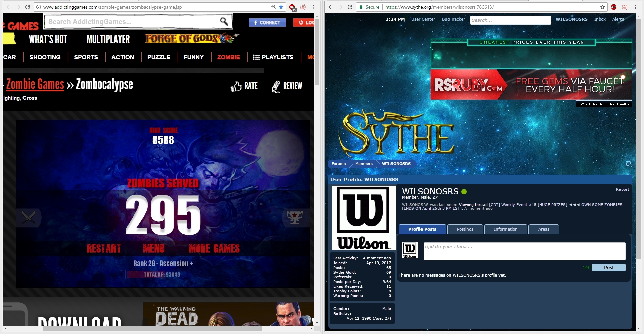Click the small expand icon right of the breadcrumb
644x334 pixels.
pos(628,163)
